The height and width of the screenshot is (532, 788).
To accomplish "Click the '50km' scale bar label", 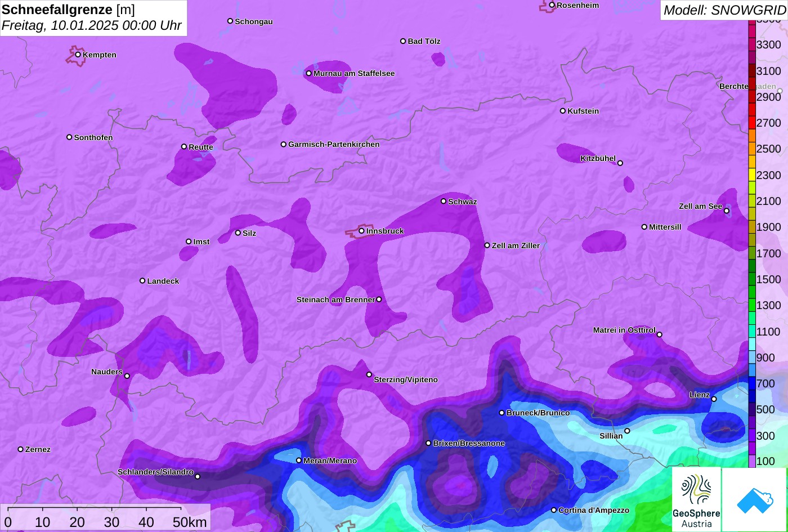I will [190, 522].
